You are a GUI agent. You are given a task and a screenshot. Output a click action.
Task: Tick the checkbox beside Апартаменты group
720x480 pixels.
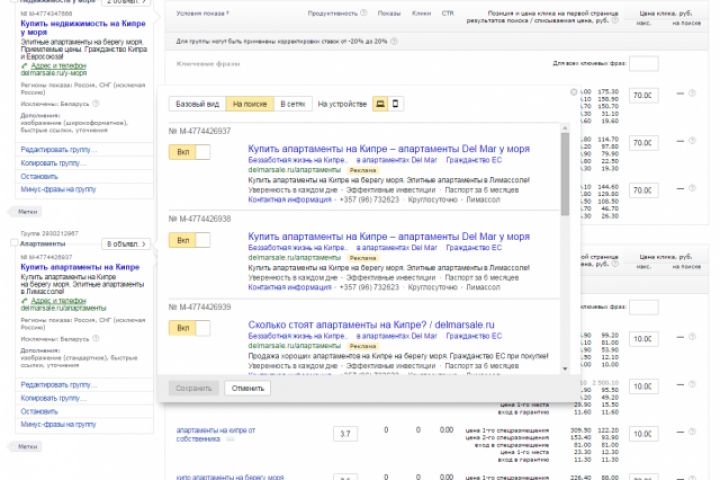(14, 243)
